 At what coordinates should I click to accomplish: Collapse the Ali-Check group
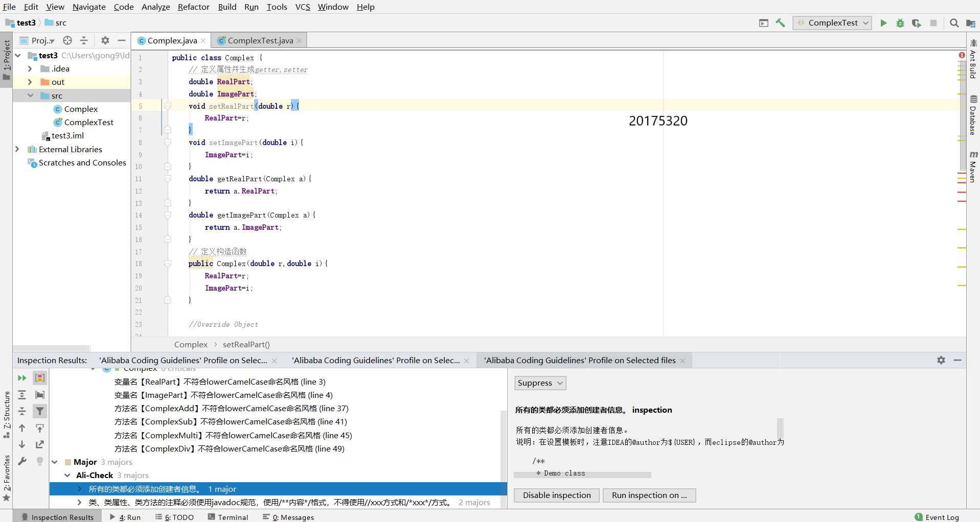[67, 476]
